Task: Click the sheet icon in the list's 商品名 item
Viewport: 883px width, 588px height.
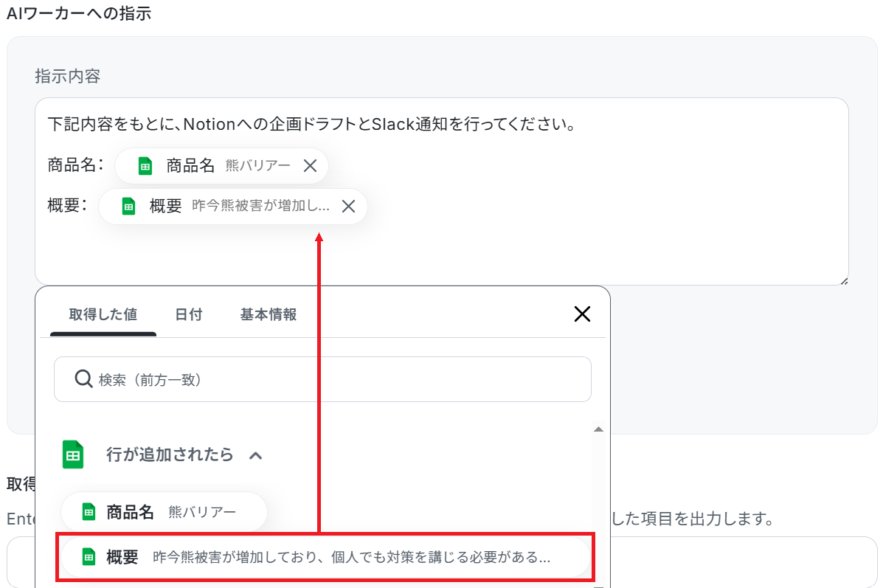Action: click(89, 511)
